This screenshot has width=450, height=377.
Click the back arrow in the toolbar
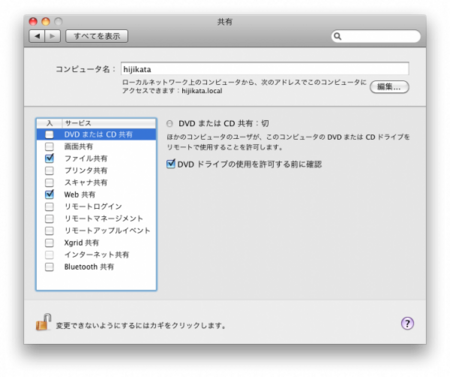(37, 36)
